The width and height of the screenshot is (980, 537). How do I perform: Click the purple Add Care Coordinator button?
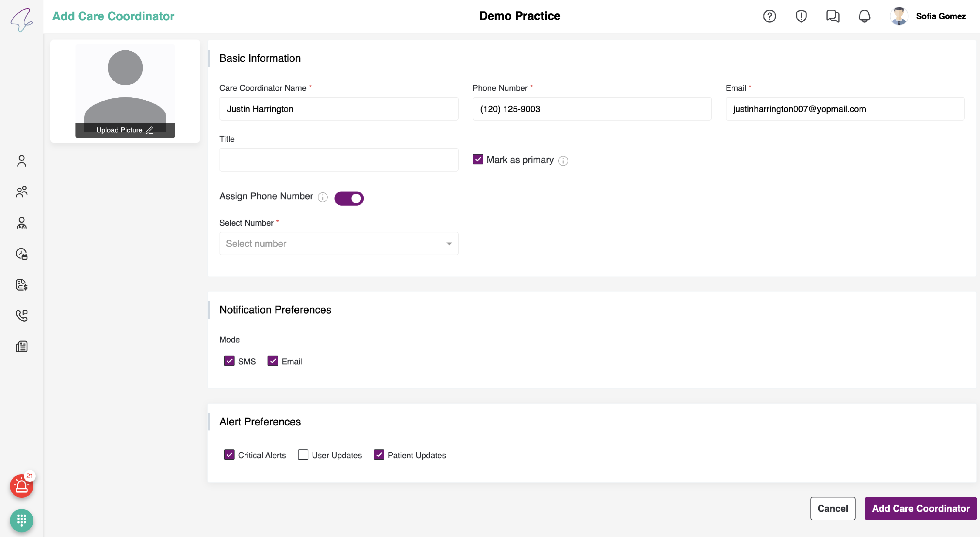pos(921,509)
